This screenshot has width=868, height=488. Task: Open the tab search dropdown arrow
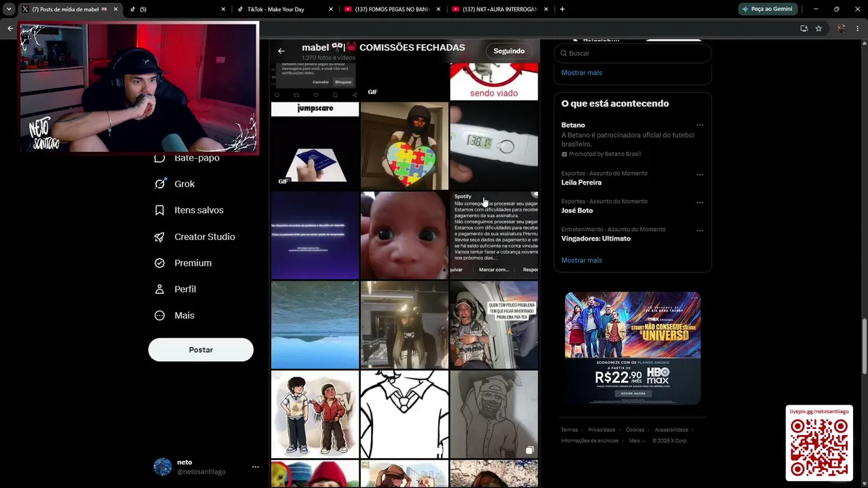click(9, 9)
